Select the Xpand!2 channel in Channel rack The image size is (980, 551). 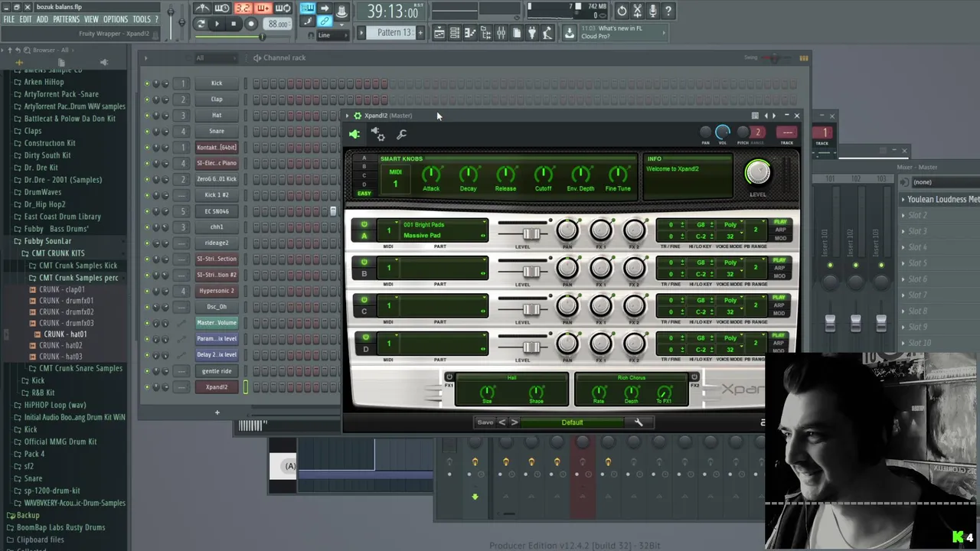click(x=217, y=387)
